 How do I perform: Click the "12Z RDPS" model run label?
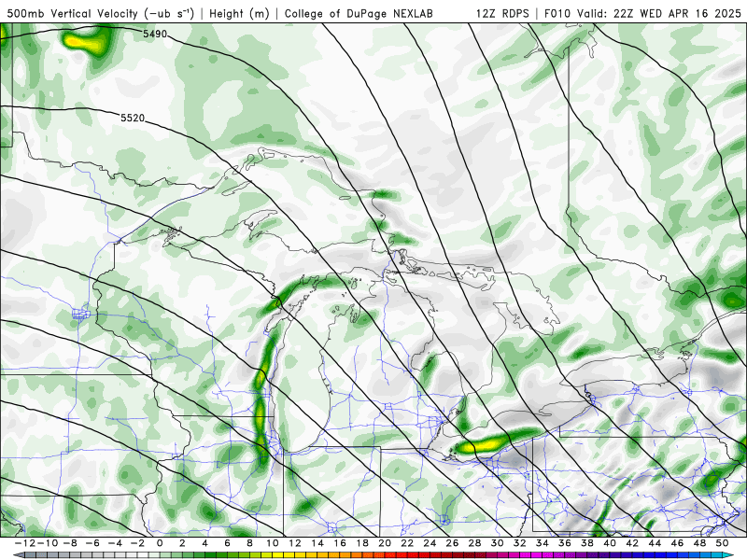click(x=502, y=13)
